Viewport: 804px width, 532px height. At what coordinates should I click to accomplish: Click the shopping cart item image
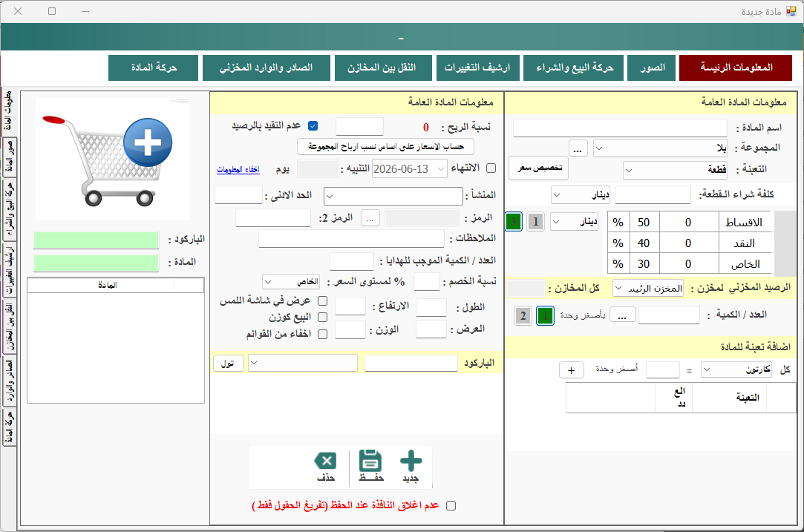(112, 160)
